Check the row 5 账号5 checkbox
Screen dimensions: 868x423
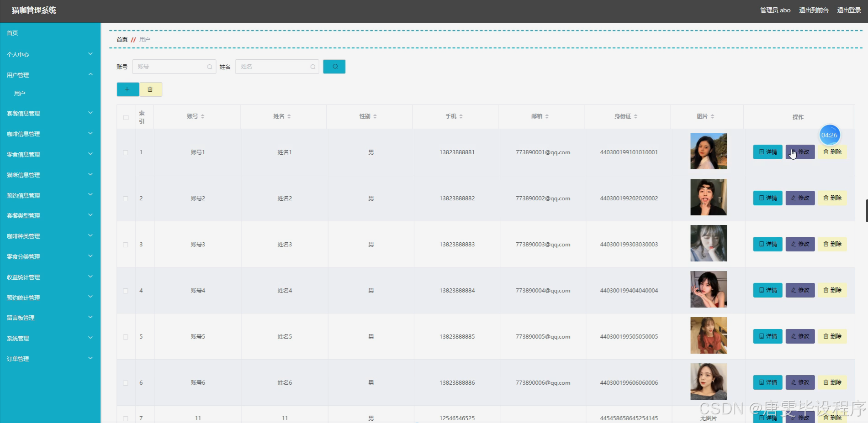click(126, 337)
